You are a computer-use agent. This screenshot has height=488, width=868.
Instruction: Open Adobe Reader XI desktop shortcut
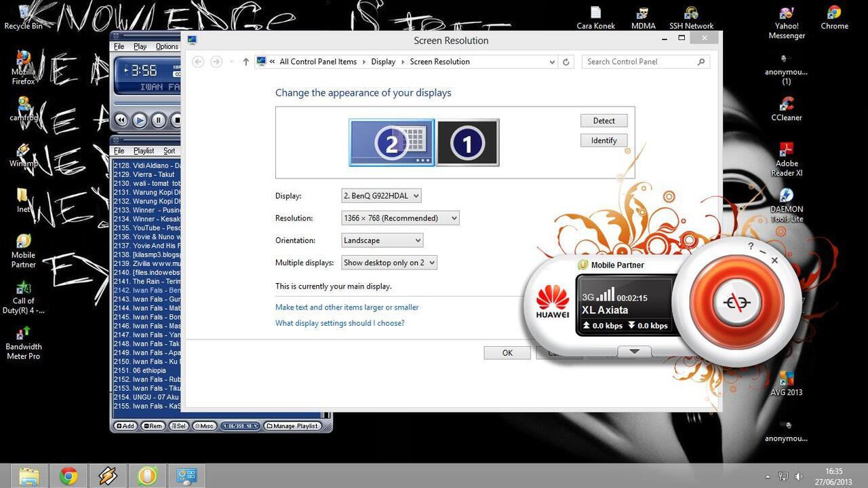point(787,159)
